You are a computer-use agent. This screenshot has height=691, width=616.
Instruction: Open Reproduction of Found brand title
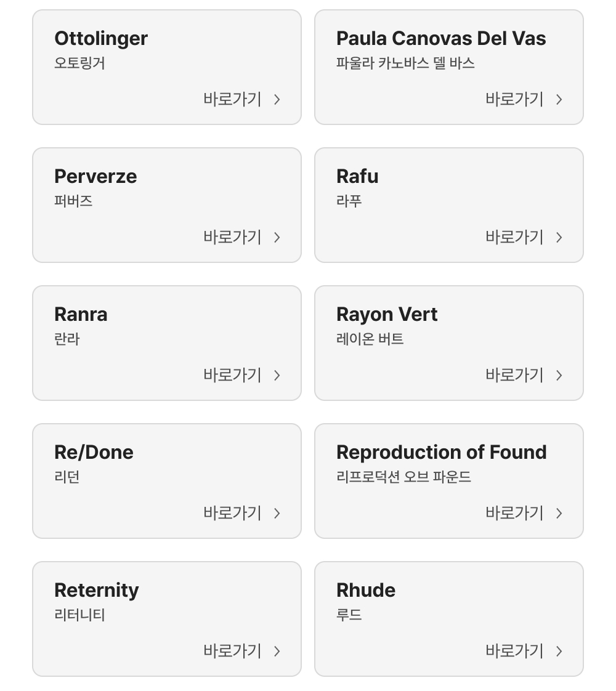click(441, 452)
